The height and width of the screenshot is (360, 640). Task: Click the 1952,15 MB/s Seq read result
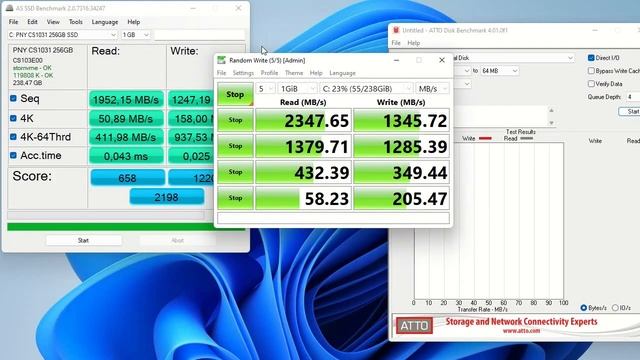[x=126, y=100]
